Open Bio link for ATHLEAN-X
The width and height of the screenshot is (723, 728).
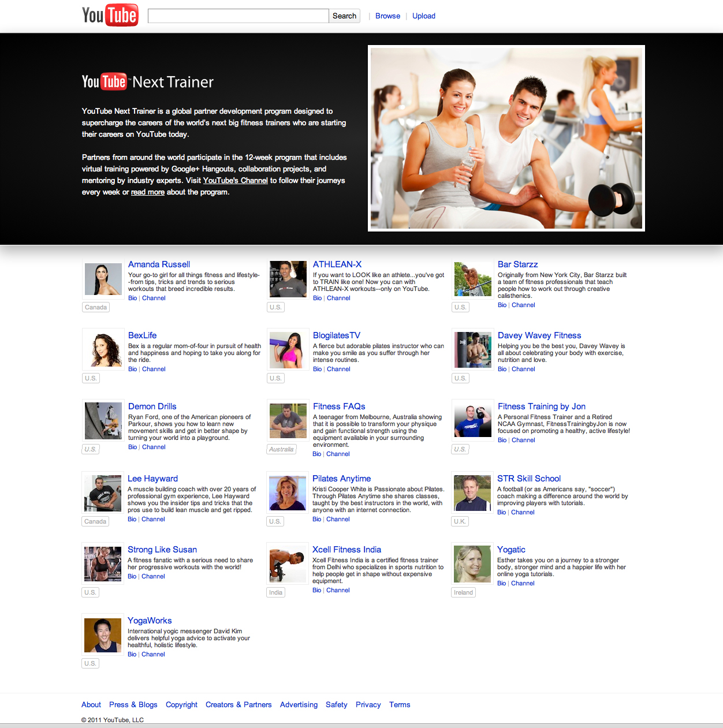click(x=318, y=298)
